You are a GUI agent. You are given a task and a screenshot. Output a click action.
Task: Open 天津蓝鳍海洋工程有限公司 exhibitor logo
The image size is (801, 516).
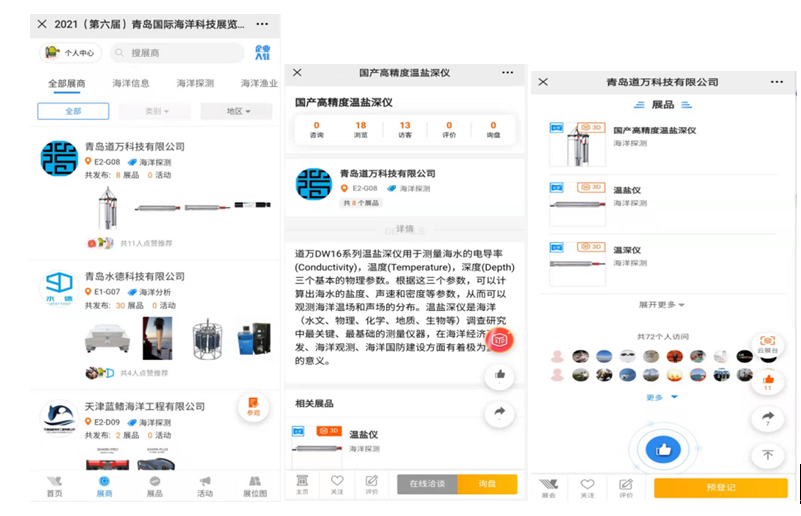59,418
